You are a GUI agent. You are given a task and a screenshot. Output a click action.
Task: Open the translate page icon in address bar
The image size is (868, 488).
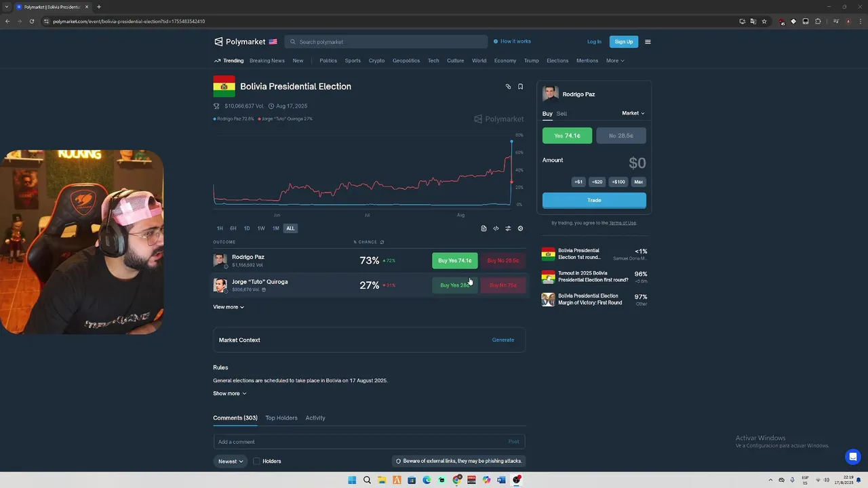tap(753, 21)
